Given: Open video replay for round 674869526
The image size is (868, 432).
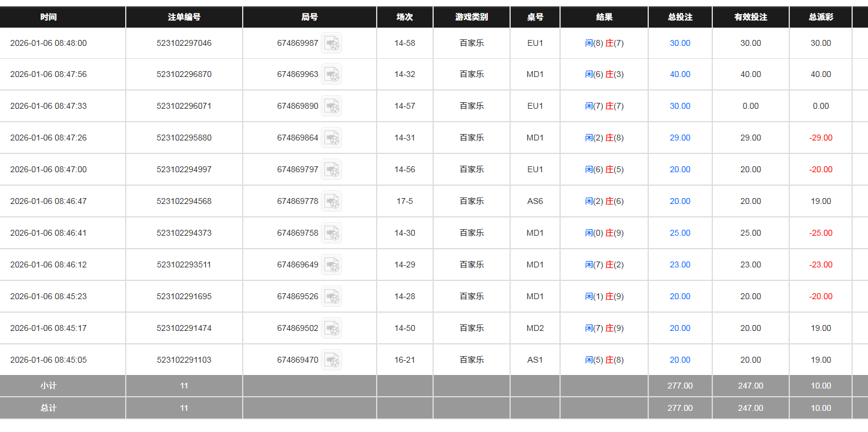Looking at the screenshot, I should pos(331,297).
